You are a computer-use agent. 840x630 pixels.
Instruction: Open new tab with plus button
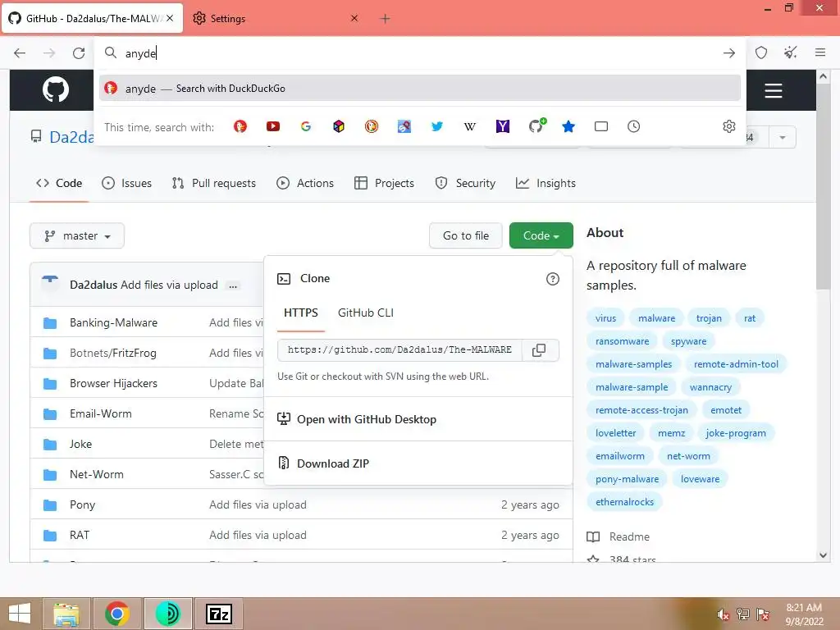[x=385, y=19]
